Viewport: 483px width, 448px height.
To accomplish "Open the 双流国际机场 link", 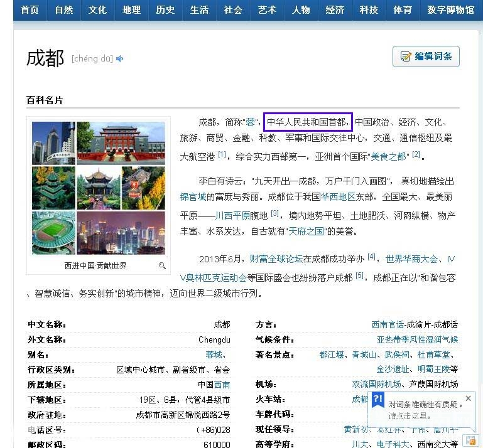I will [376, 384].
